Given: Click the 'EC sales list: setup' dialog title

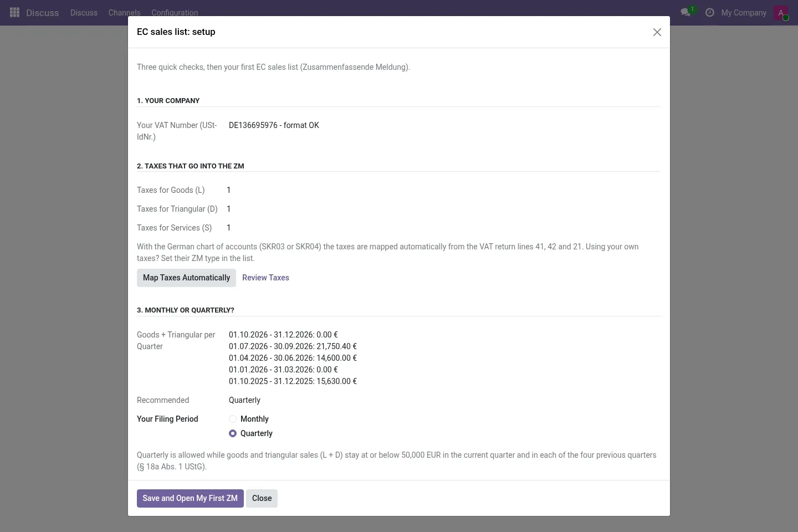Looking at the screenshot, I should point(176,32).
